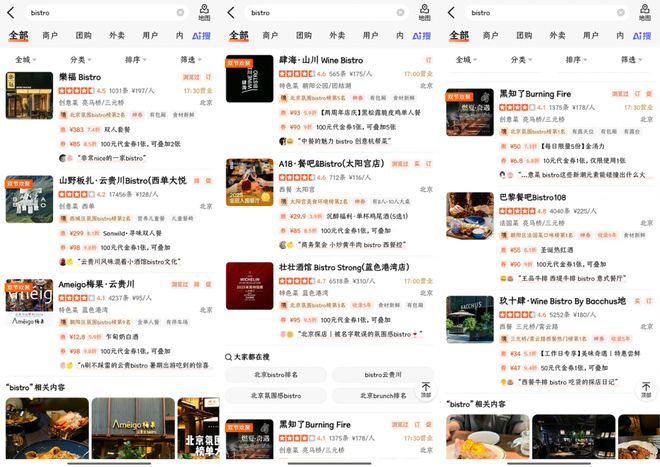The image size is (660, 467).
Task: Click the bistro search field on left screen
Action: click(106, 13)
